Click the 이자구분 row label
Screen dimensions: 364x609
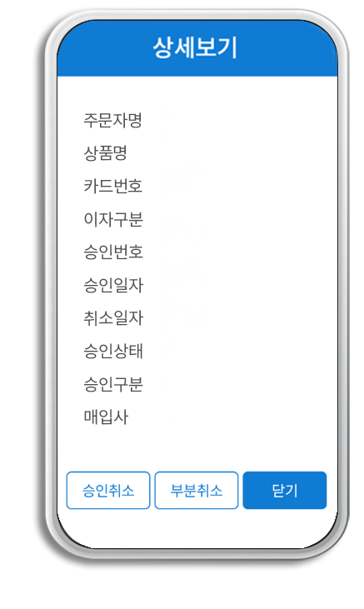point(113,219)
